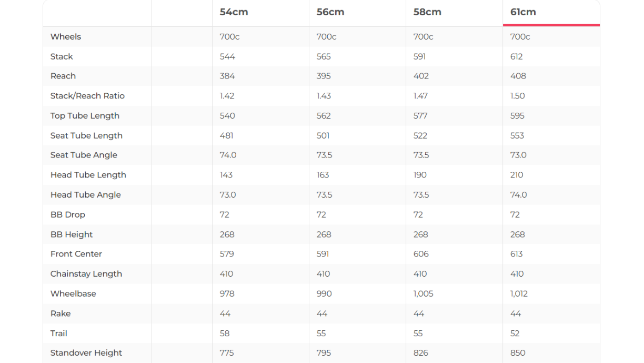Select the Front Center row label
Viewport: 644px width, 363px height.
76,254
